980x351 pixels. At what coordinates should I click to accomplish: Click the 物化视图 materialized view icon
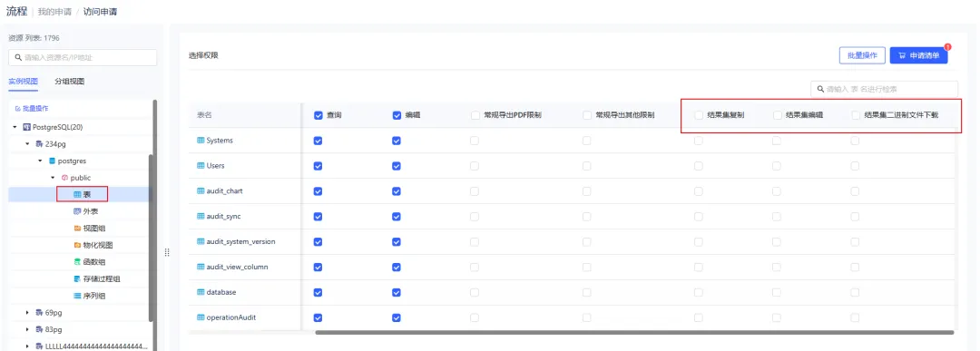(77, 245)
